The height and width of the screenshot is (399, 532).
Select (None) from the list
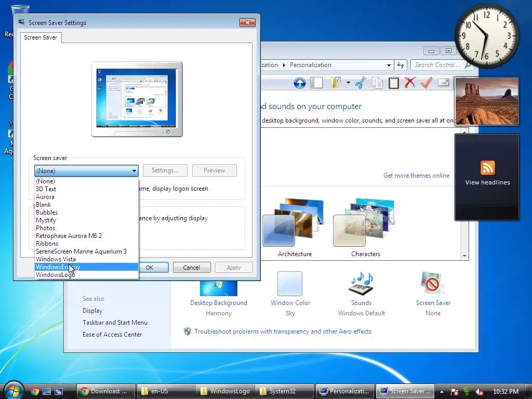tap(86, 181)
